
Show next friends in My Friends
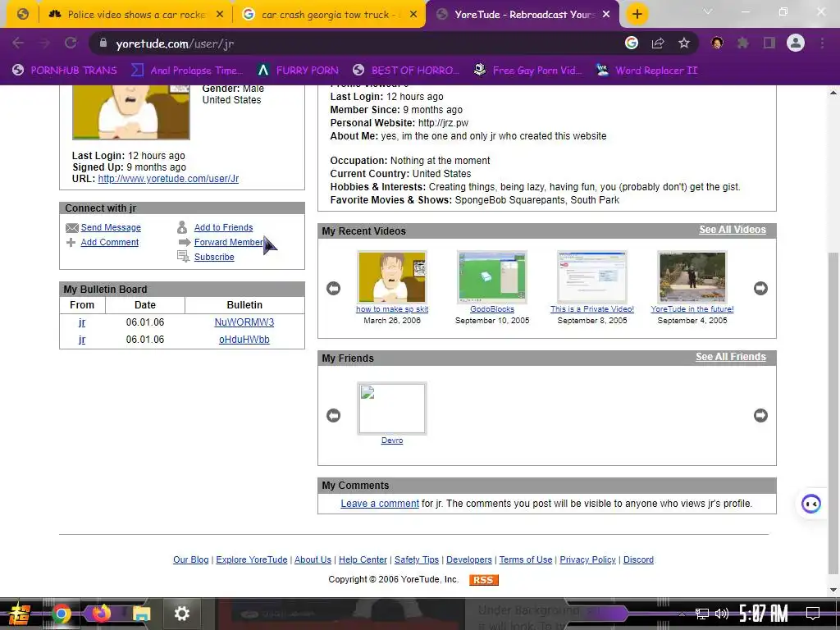point(760,415)
